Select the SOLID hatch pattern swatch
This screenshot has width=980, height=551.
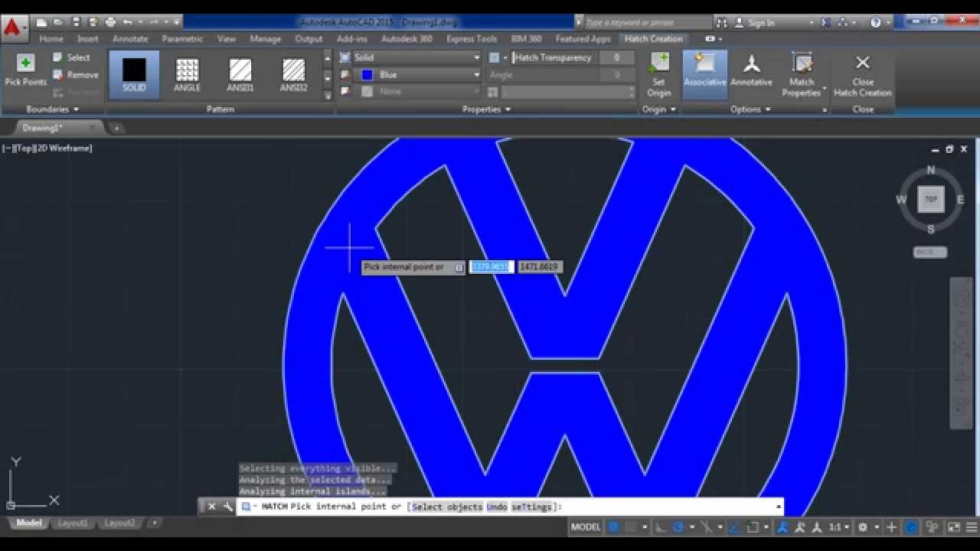pos(134,74)
